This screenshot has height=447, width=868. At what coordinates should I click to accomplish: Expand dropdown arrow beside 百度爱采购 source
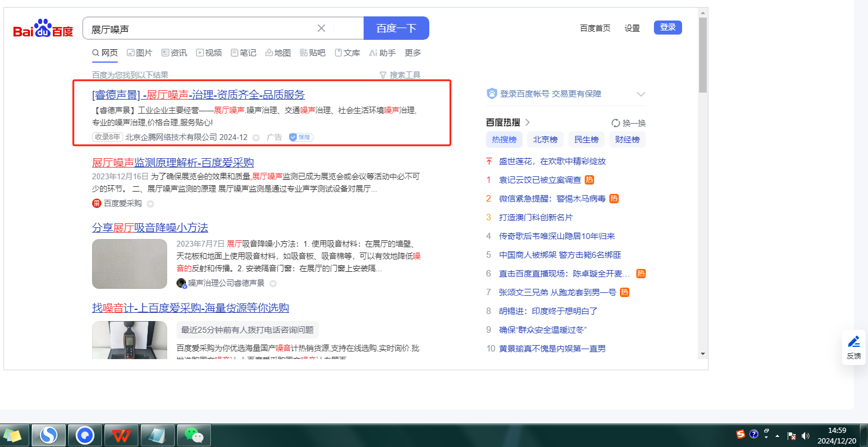pos(150,204)
